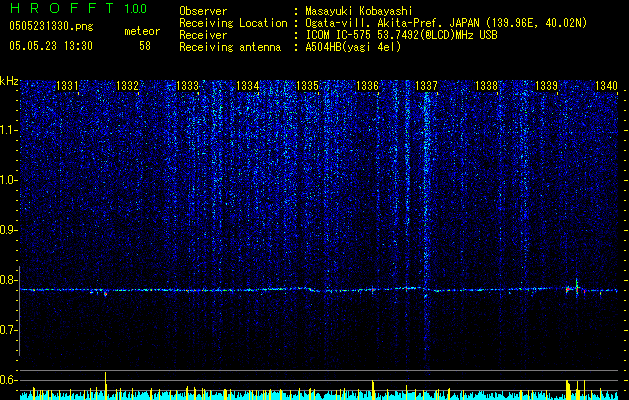Click the meteor count 58
629x400 pixels.
pyautogui.click(x=145, y=46)
